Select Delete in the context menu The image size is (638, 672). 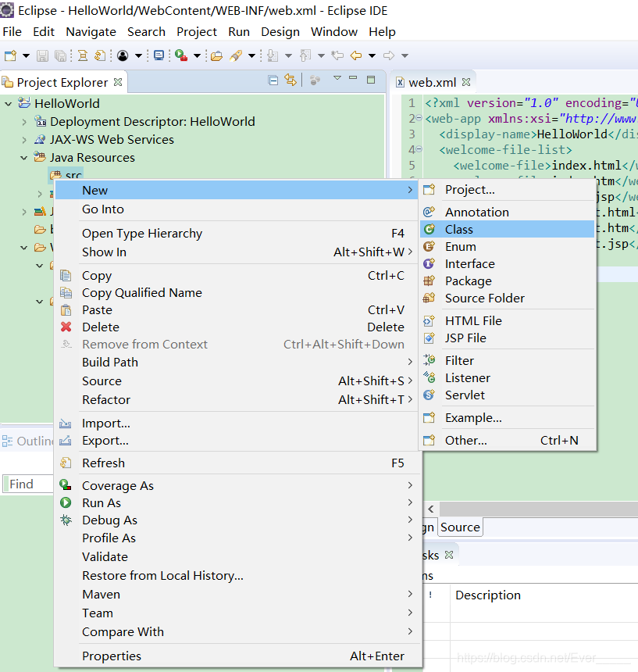[x=237, y=327]
